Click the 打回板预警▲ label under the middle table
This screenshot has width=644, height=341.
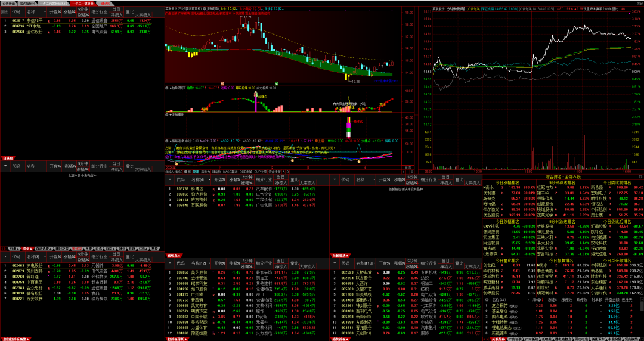point(178,339)
